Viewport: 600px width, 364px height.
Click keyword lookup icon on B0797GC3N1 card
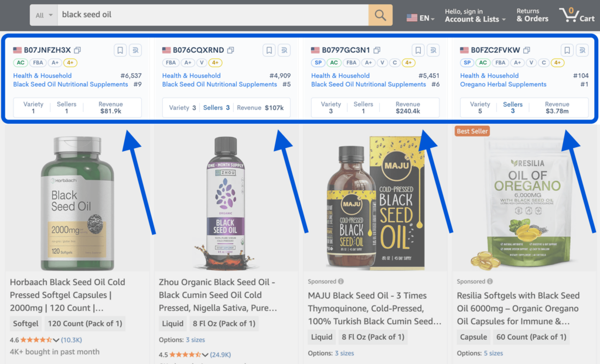433,50
